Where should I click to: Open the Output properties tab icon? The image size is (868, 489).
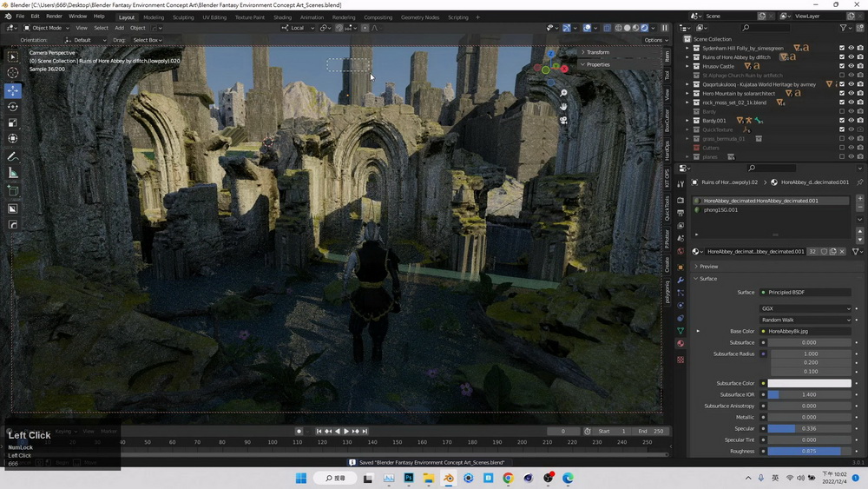click(x=681, y=213)
